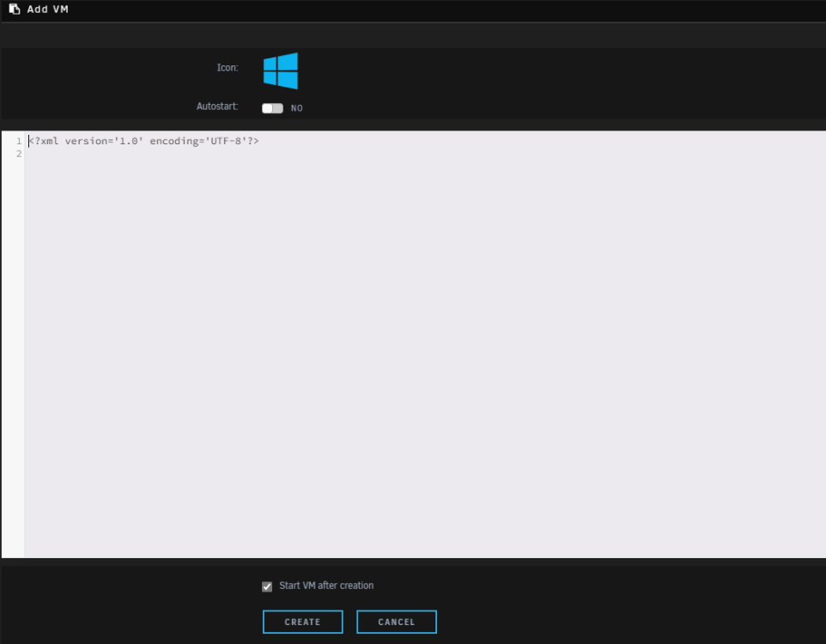Image resolution: width=826 pixels, height=644 pixels.
Task: Click the NO label beside Autostart
Action: click(296, 108)
